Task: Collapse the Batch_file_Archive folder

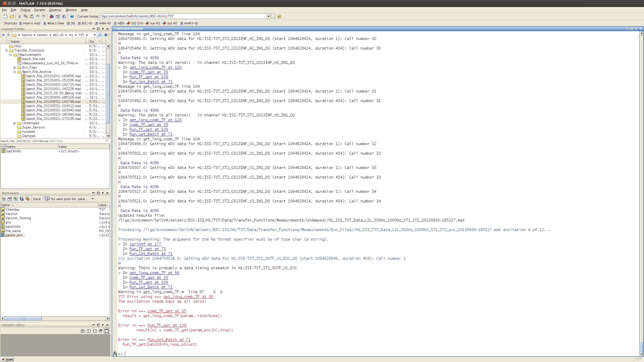Action: (15, 72)
